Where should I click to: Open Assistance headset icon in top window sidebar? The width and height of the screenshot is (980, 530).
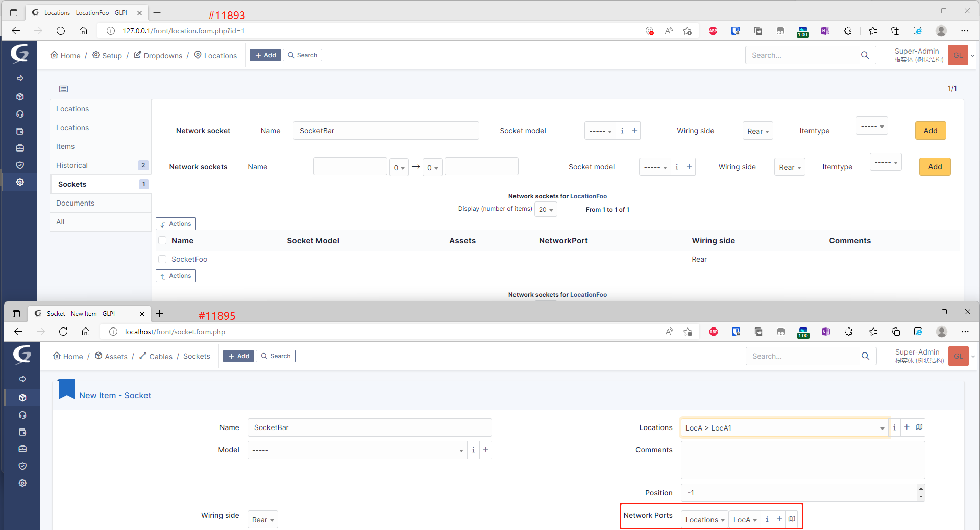20,114
